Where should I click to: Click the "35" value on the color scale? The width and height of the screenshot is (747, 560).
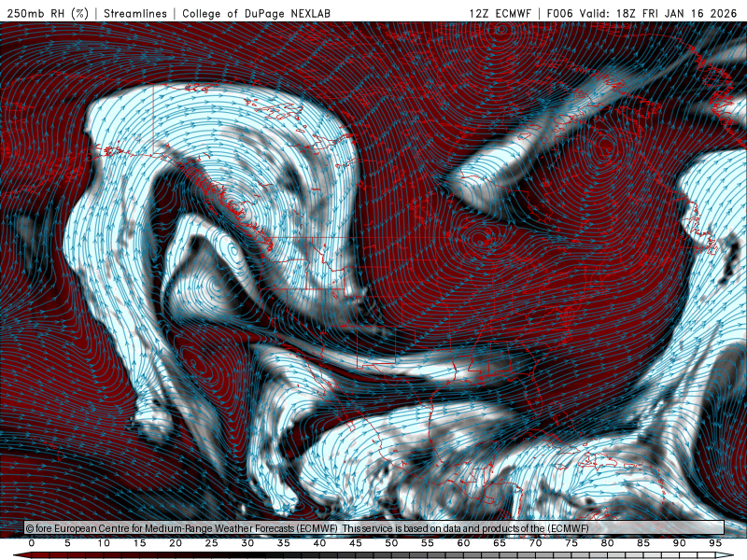283,543
